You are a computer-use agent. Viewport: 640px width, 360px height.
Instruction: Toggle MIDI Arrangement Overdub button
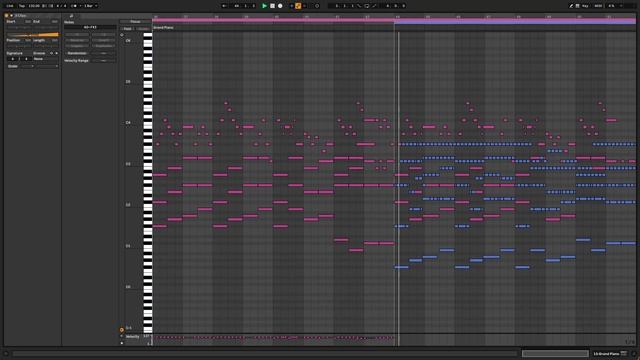(291, 6)
